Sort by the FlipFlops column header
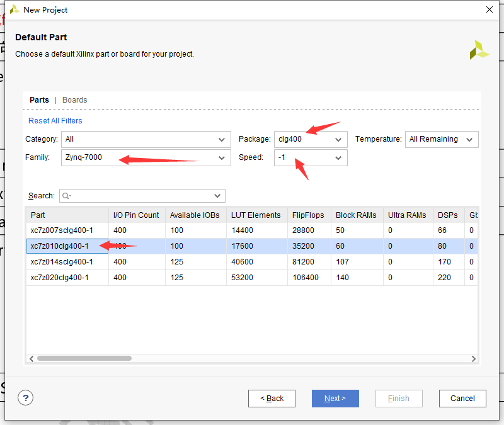 tap(309, 215)
